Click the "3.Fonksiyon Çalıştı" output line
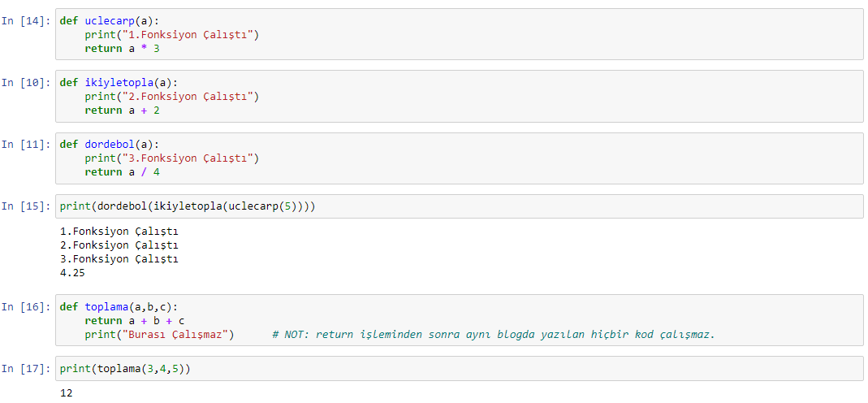This screenshot has height=403, width=868. coord(119,259)
